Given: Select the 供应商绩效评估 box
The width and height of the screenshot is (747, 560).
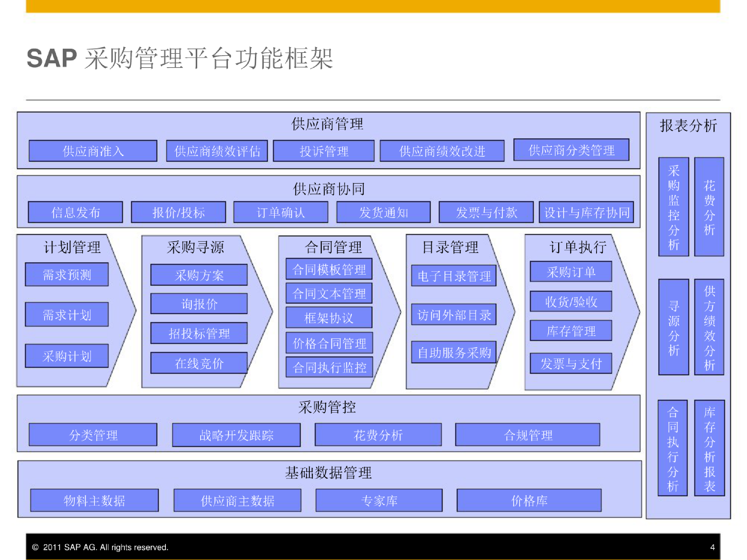Looking at the screenshot, I should (x=217, y=151).
